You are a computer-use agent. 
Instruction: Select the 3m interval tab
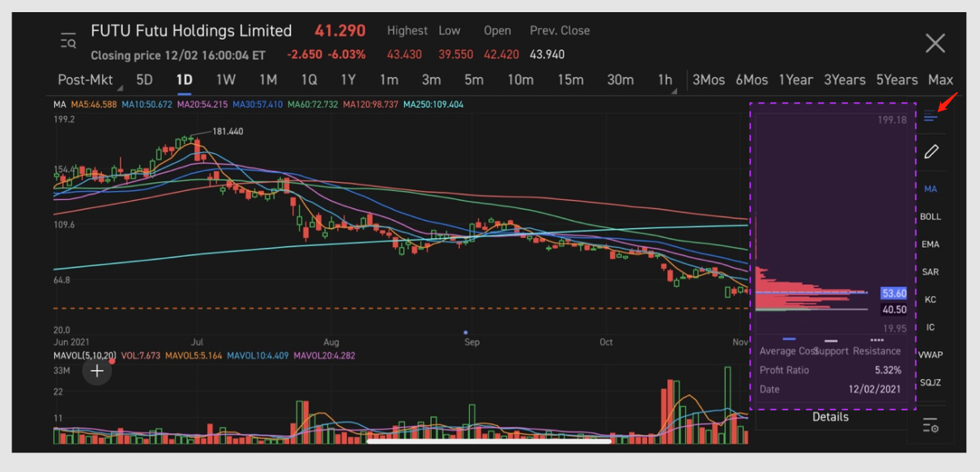pyautogui.click(x=432, y=80)
